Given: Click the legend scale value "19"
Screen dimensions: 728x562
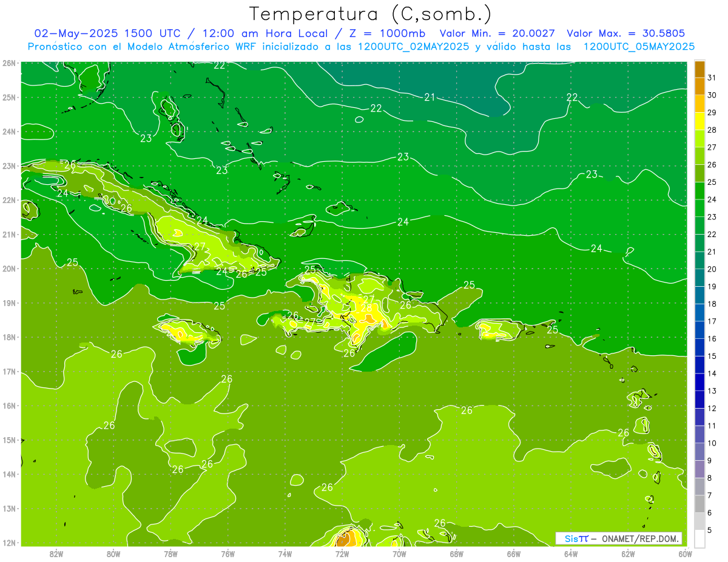Looking at the screenshot, I should click(x=712, y=287).
